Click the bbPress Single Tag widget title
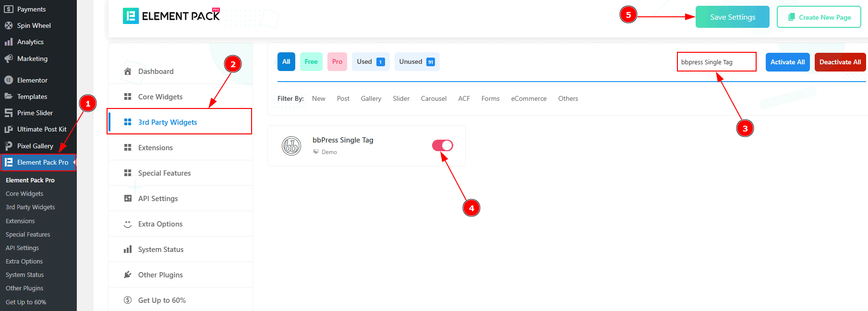This screenshot has height=311, width=868. (x=343, y=140)
